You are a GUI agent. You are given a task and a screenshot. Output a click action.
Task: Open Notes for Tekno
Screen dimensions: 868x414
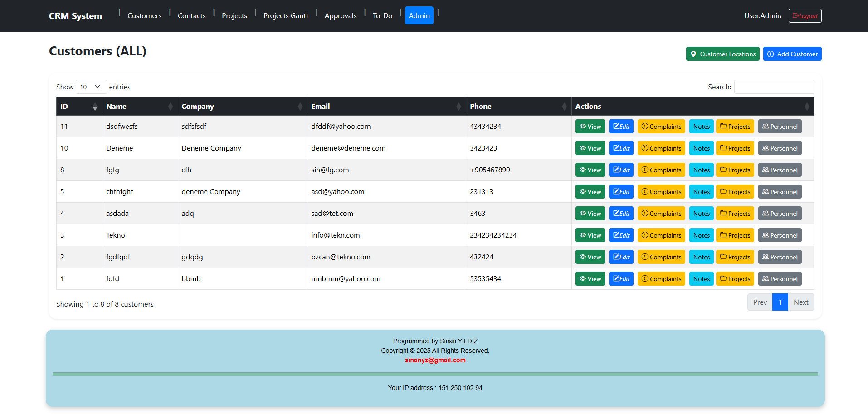tap(701, 235)
